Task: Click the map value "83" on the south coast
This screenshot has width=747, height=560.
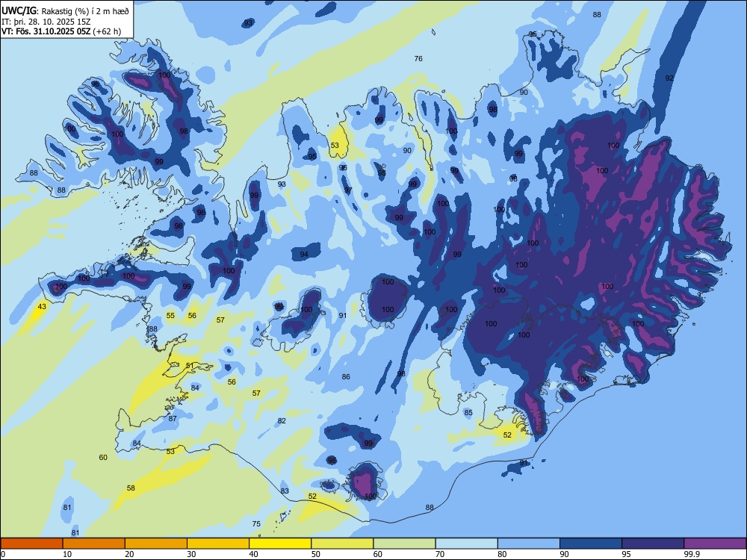Action: tap(285, 491)
